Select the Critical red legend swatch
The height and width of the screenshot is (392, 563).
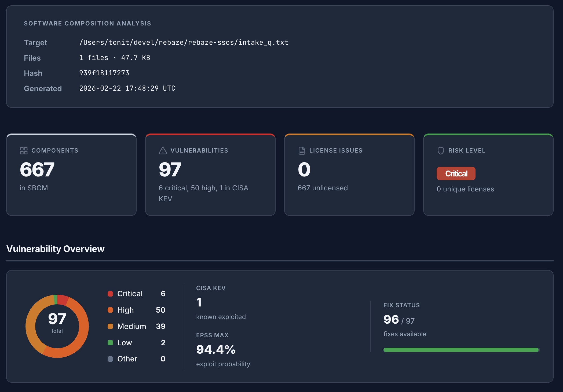(x=110, y=294)
